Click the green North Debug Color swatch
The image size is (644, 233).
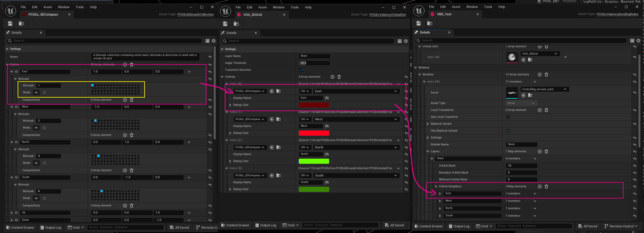coord(314,161)
